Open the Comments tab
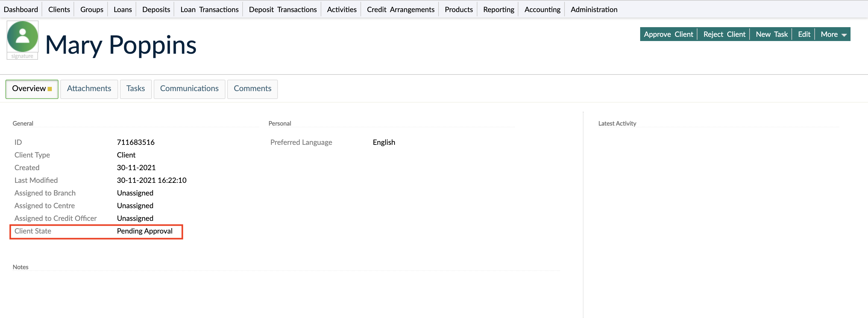 (x=252, y=89)
